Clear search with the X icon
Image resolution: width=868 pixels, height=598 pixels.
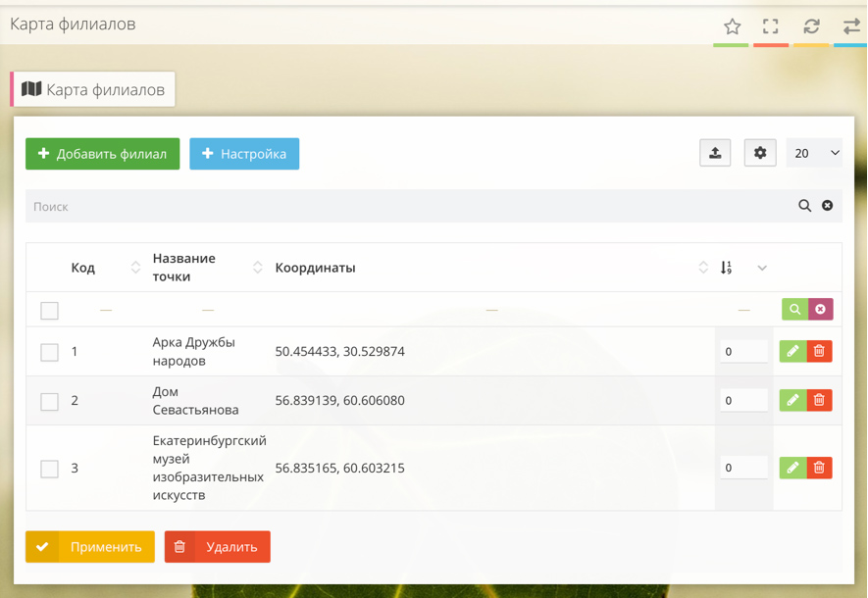coord(827,206)
